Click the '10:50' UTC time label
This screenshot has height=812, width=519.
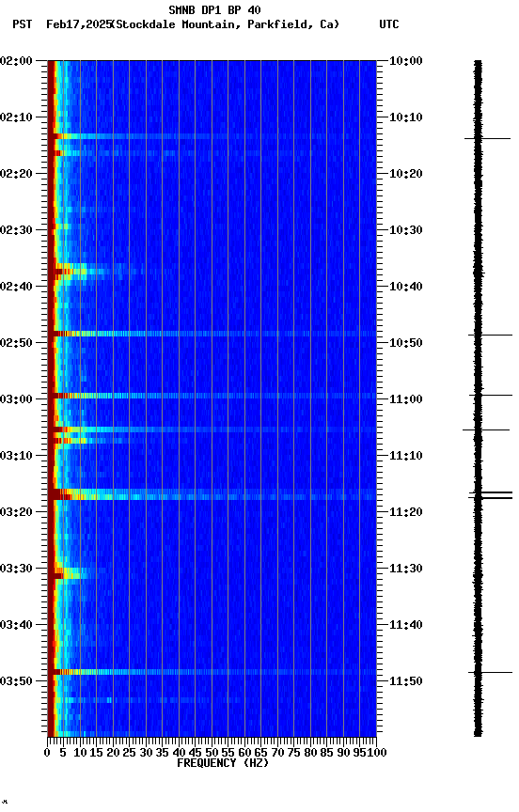(406, 343)
